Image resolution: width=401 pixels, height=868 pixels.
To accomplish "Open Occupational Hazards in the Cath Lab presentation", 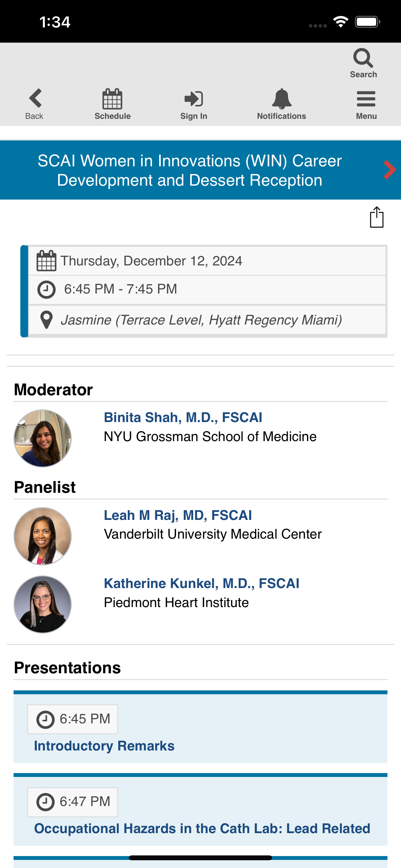I will pos(202,828).
